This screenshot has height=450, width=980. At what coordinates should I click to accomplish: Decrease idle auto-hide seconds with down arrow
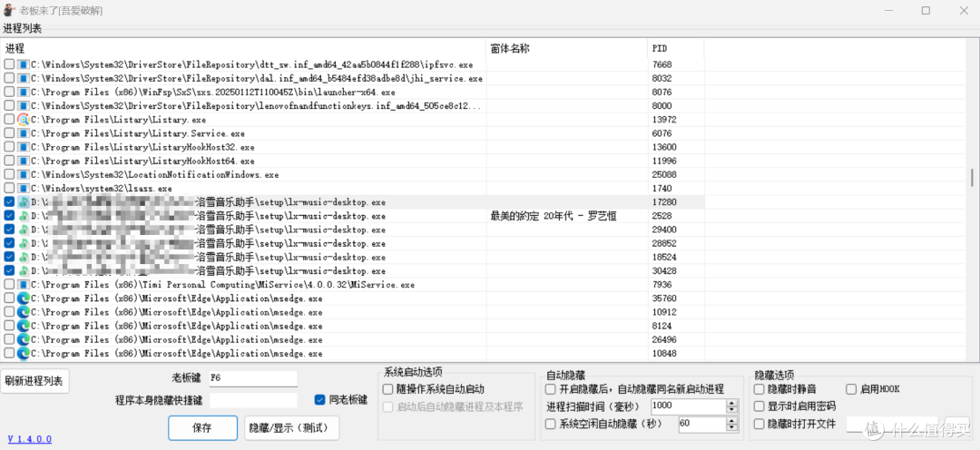[x=732, y=427]
